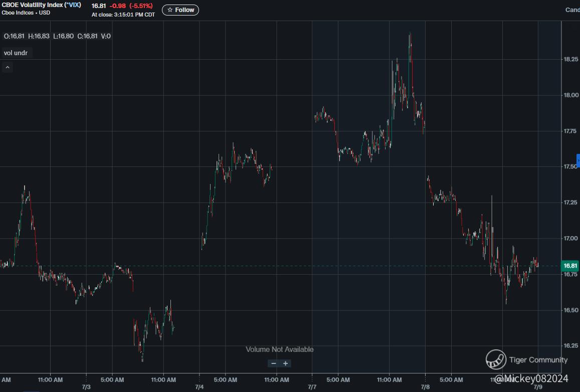The width and height of the screenshot is (580, 392).
Task: Click the 'Volume Not Available' message
Action: 280,349
